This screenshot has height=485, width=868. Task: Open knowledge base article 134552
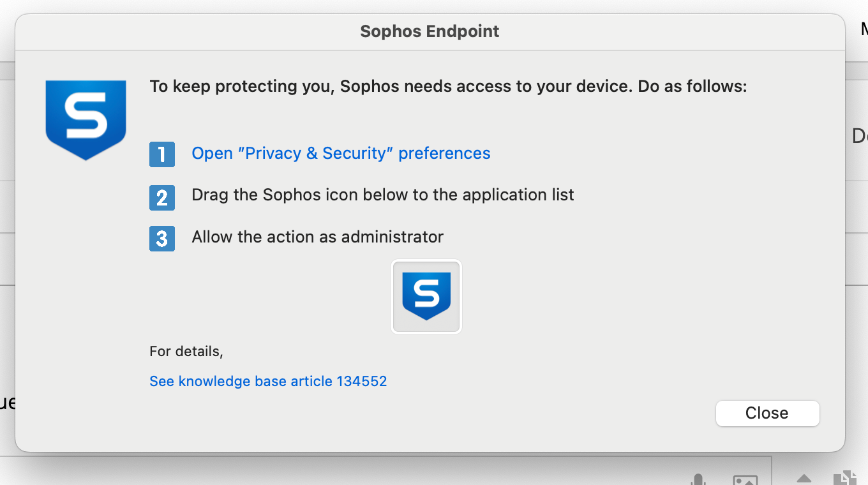tap(268, 382)
